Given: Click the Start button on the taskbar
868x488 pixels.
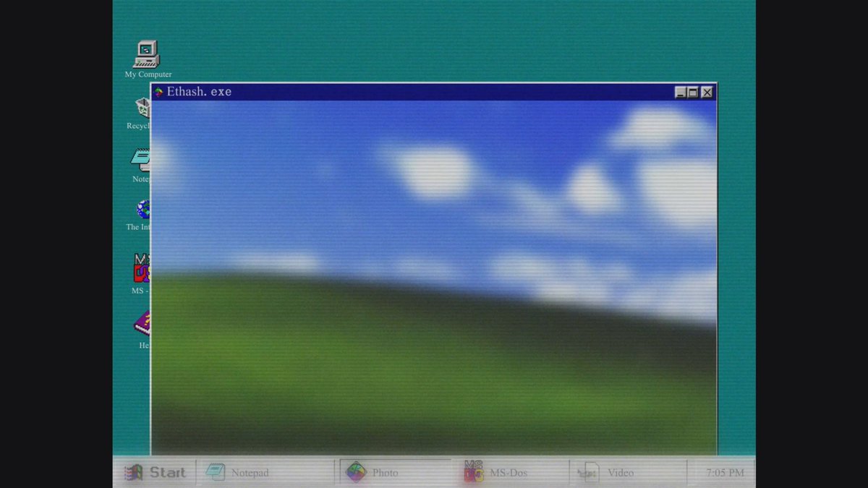Looking at the screenshot, I should coord(155,473).
